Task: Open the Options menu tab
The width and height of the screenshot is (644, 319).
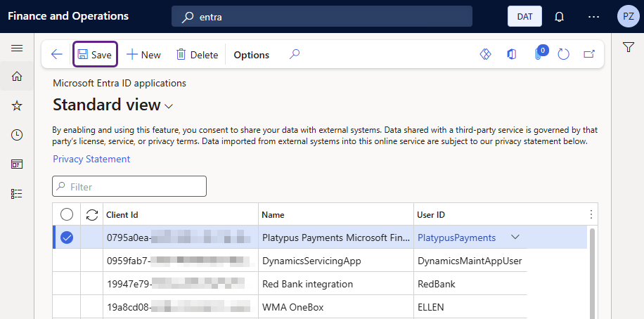Action: tap(251, 55)
